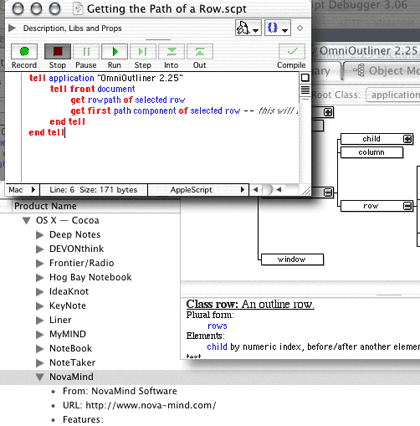420x426 pixels.
Task: Step Into the handler
Action: coord(171,52)
